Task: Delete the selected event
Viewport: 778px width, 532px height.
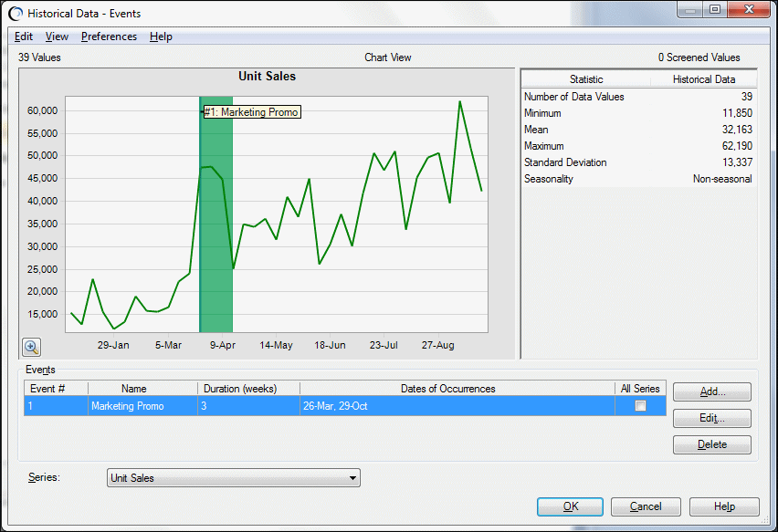Action: point(711,444)
